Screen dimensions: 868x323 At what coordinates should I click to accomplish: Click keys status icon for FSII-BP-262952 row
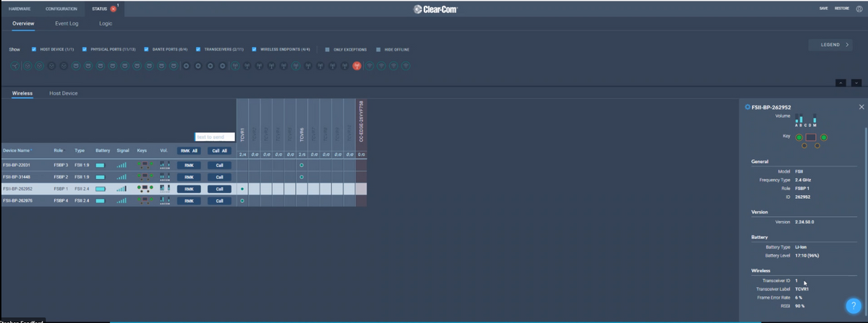pos(145,189)
